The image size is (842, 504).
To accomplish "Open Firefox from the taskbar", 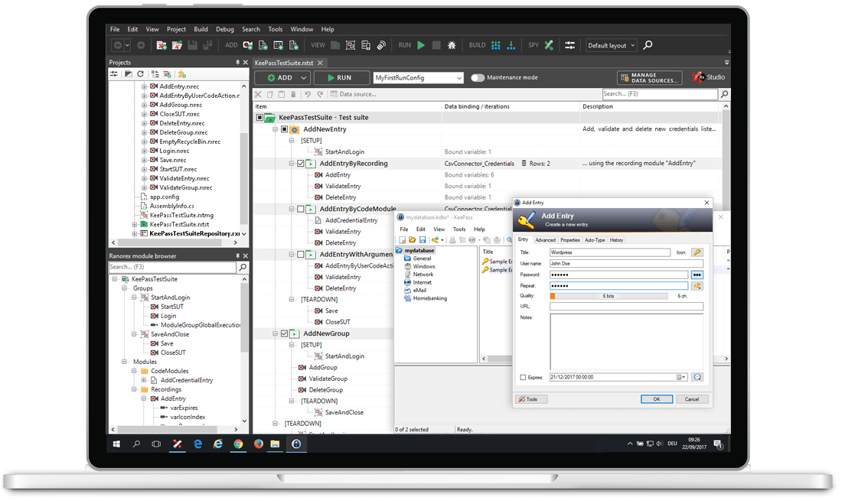I will coord(258,444).
